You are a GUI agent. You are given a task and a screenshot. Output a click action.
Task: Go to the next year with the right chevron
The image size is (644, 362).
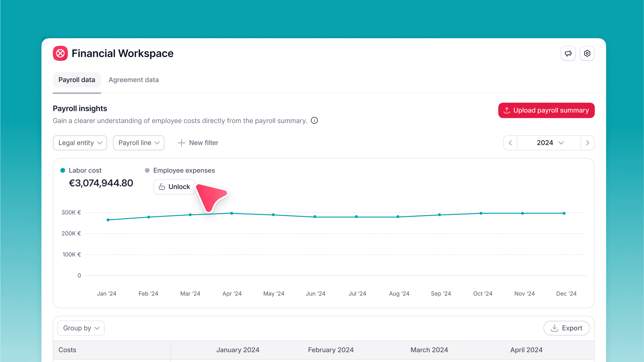tap(588, 142)
